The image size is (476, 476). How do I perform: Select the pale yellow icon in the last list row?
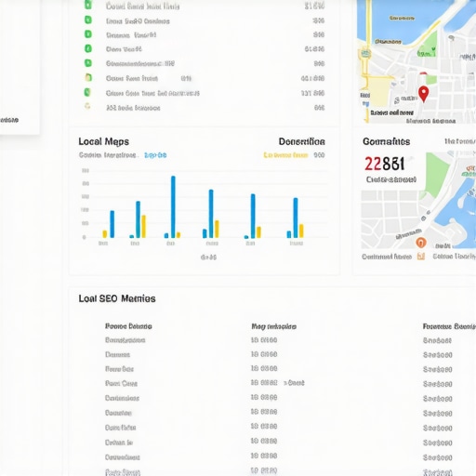click(x=87, y=106)
